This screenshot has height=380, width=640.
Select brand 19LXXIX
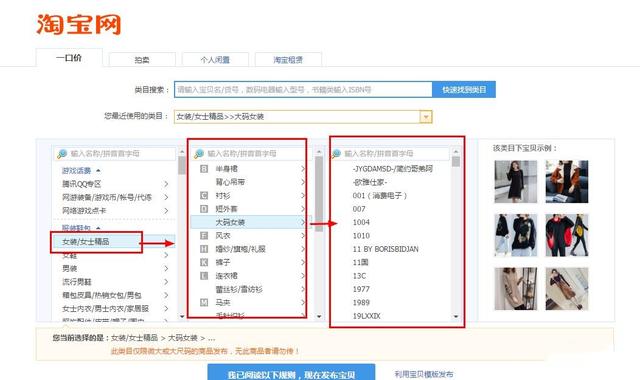pyautogui.click(x=367, y=316)
